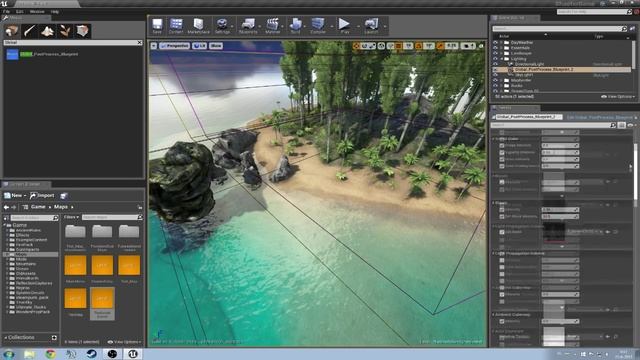Viewport: 640px width, 360px height.
Task: Click the back arrow in Content Browser
Action: (x=7, y=207)
